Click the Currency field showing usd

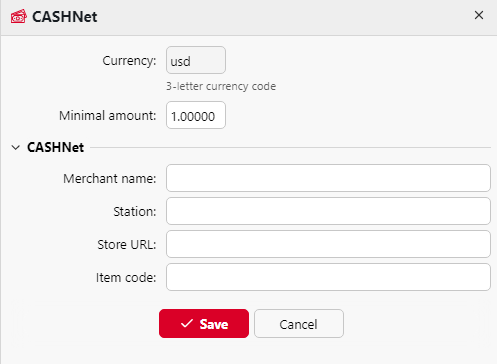click(196, 60)
